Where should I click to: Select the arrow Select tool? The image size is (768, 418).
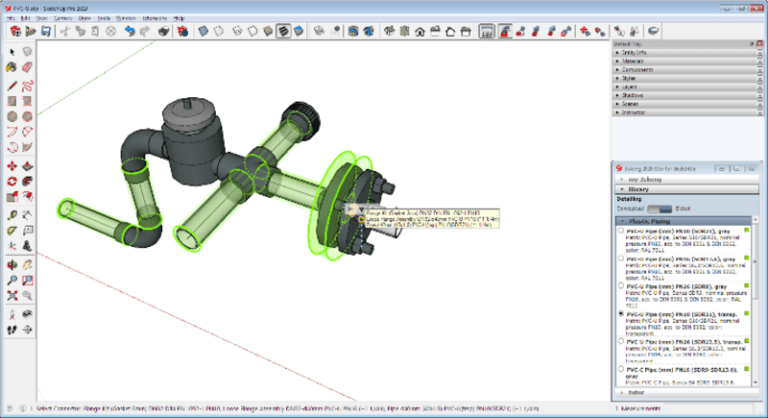click(x=12, y=52)
